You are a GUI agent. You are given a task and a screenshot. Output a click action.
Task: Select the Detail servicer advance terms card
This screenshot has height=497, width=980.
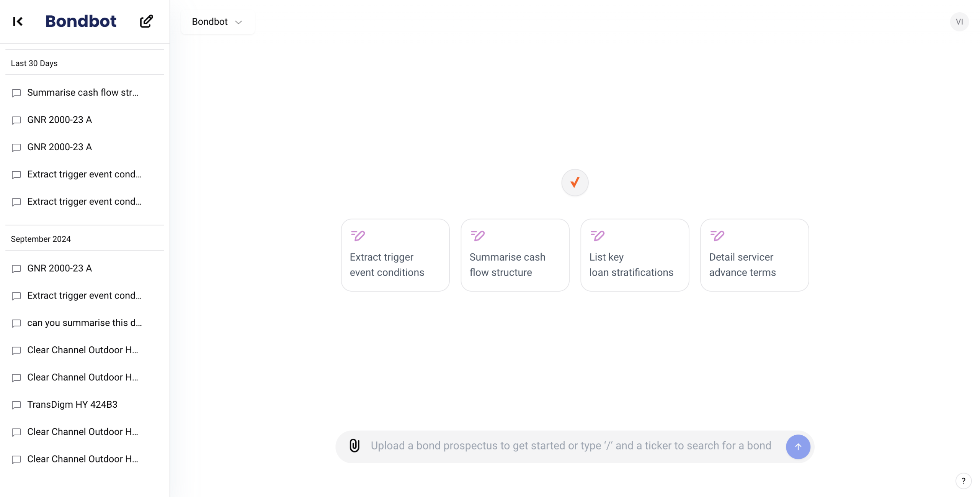pyautogui.click(x=754, y=255)
